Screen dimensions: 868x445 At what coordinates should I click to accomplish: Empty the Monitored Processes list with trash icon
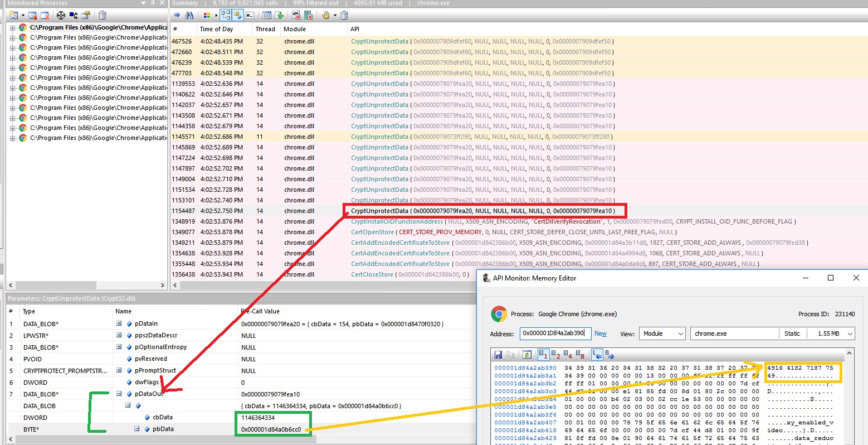103,15
